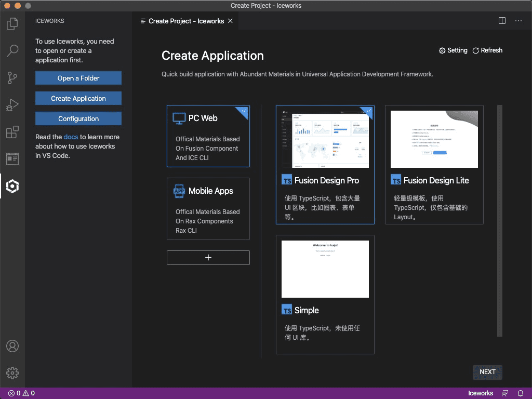The width and height of the screenshot is (532, 399).
Task: Click the Mobile Apps APP icon
Action: 179,191
